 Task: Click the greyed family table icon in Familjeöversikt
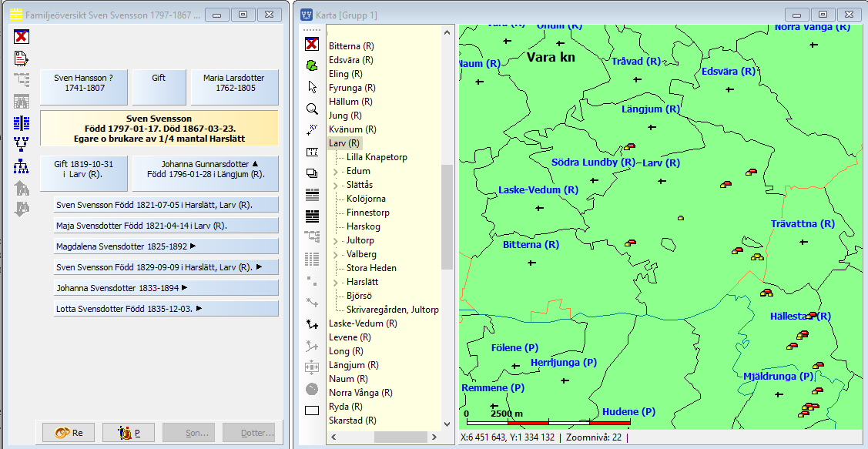21,102
